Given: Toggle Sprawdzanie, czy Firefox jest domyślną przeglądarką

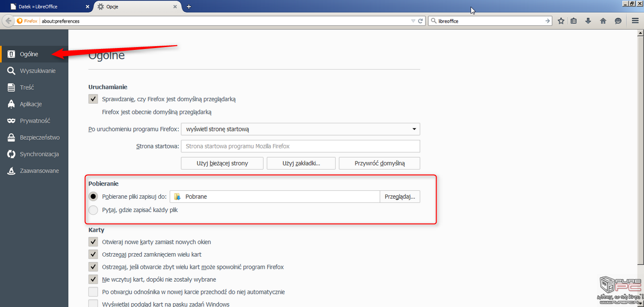Looking at the screenshot, I should coord(93,99).
